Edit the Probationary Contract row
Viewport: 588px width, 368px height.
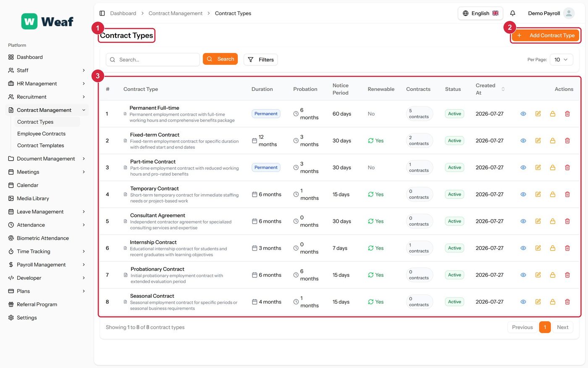(538, 275)
